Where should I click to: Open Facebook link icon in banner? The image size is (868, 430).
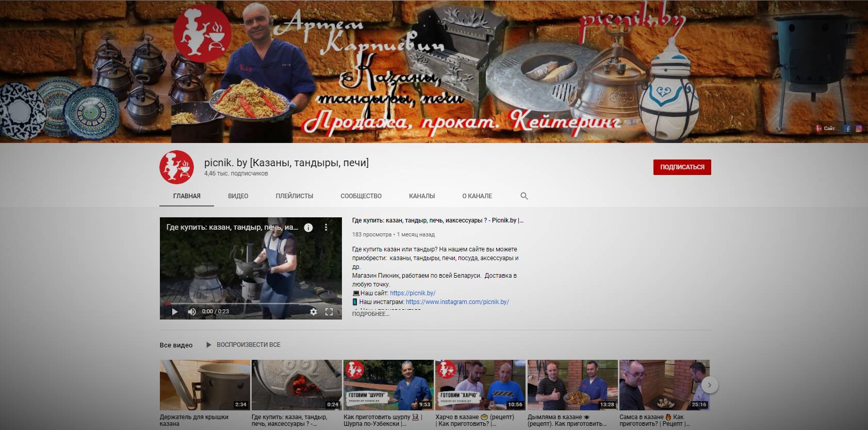click(x=847, y=129)
